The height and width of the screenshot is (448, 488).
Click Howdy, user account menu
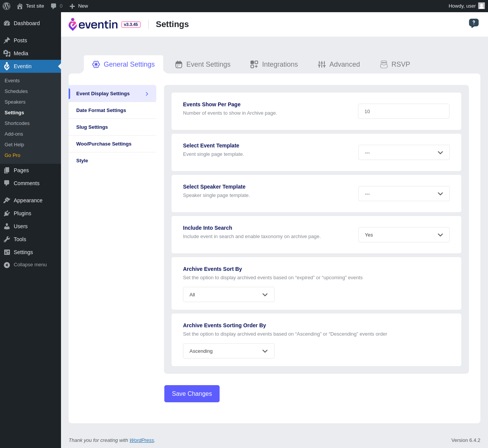click(x=467, y=6)
